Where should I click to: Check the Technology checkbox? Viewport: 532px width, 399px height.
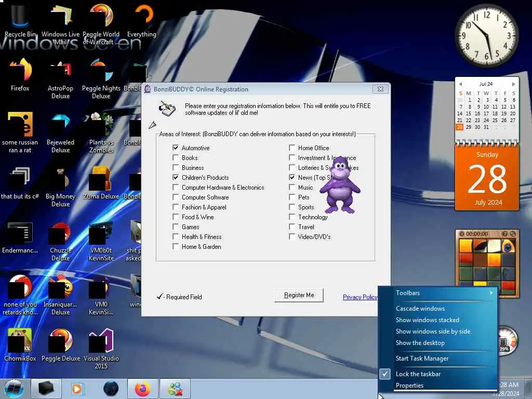(292, 217)
